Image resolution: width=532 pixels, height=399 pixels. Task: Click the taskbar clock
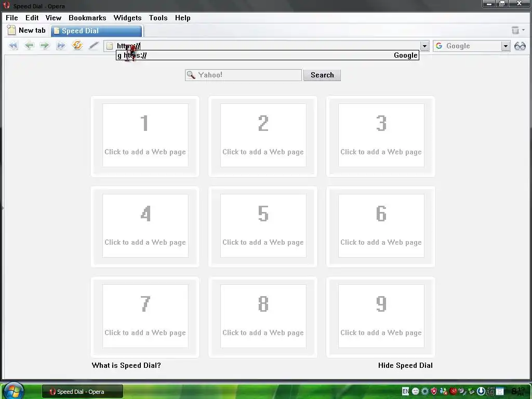(x=518, y=391)
